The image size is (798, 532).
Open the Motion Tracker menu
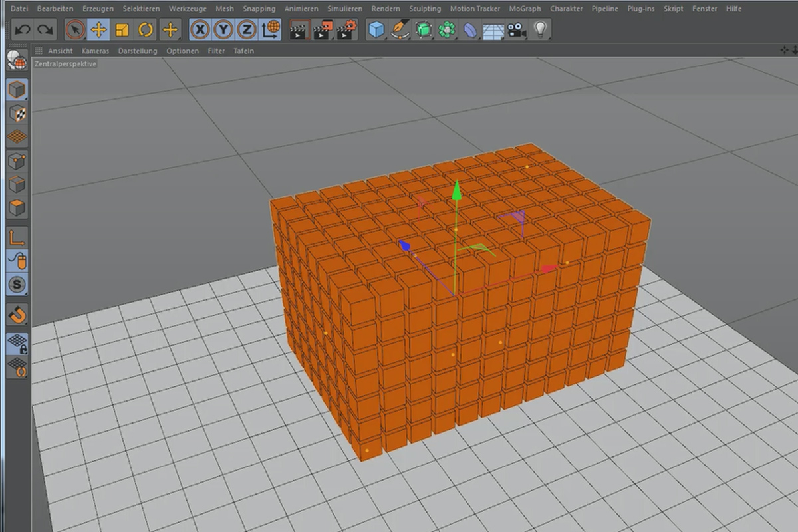click(x=475, y=9)
